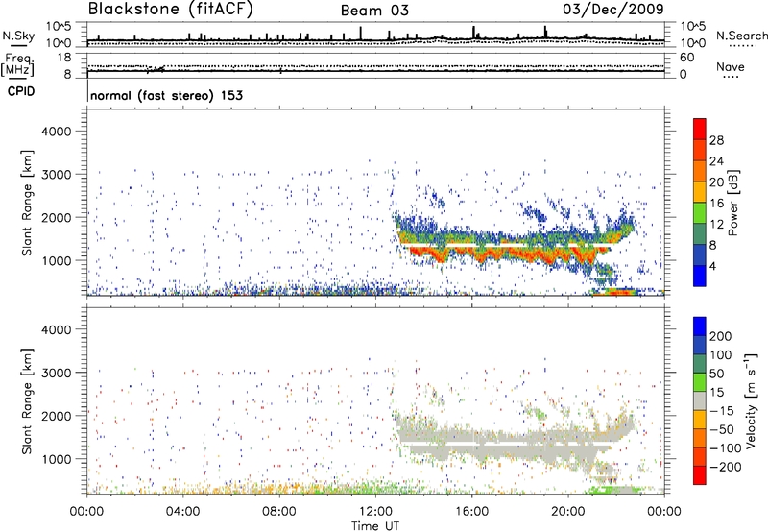Click the 'Slant Range [km]' label of velocity panel

27,401
